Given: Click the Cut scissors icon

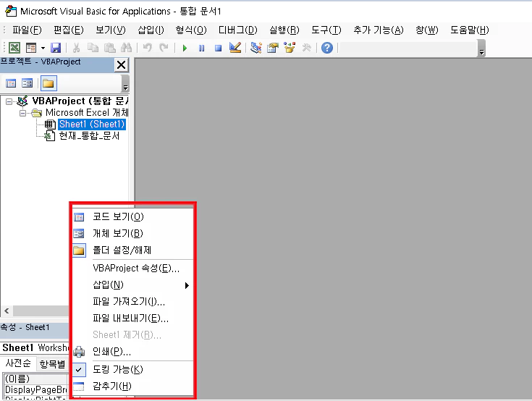Looking at the screenshot, I should point(76,48).
